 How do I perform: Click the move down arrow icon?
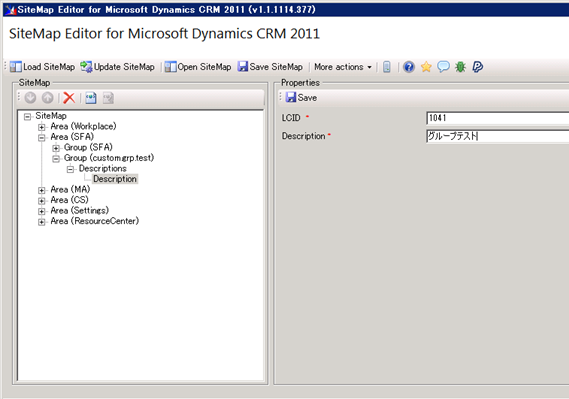(30, 98)
